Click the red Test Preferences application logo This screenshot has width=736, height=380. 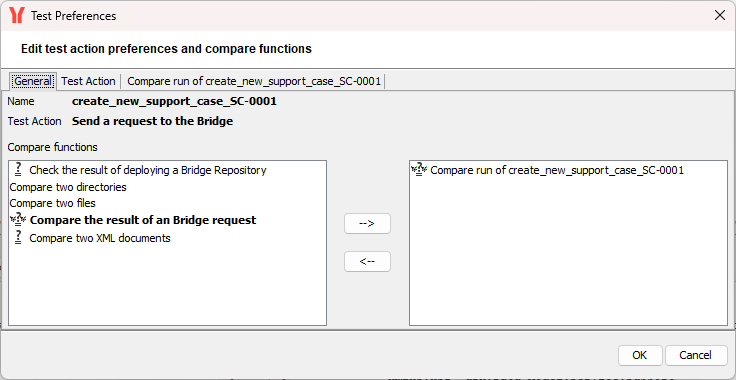16,15
